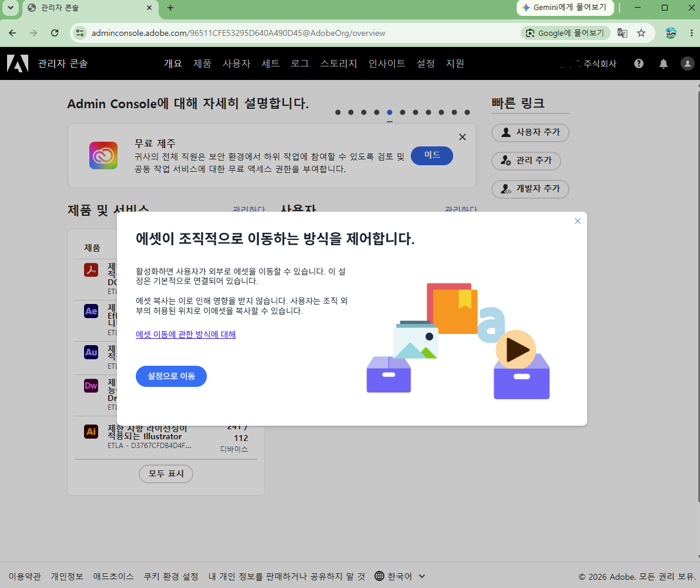Open the 인사이트 nav tab
The width and height of the screenshot is (700, 588).
(387, 64)
